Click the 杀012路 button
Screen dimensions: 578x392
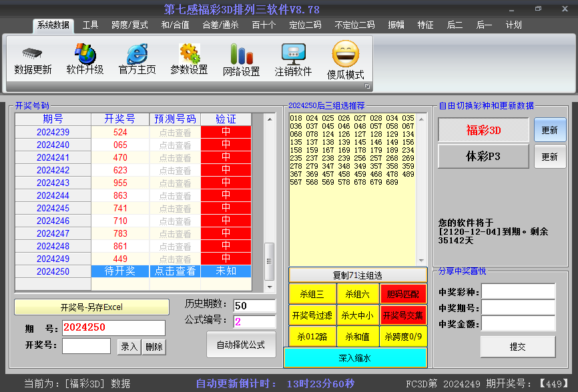pos(312,337)
